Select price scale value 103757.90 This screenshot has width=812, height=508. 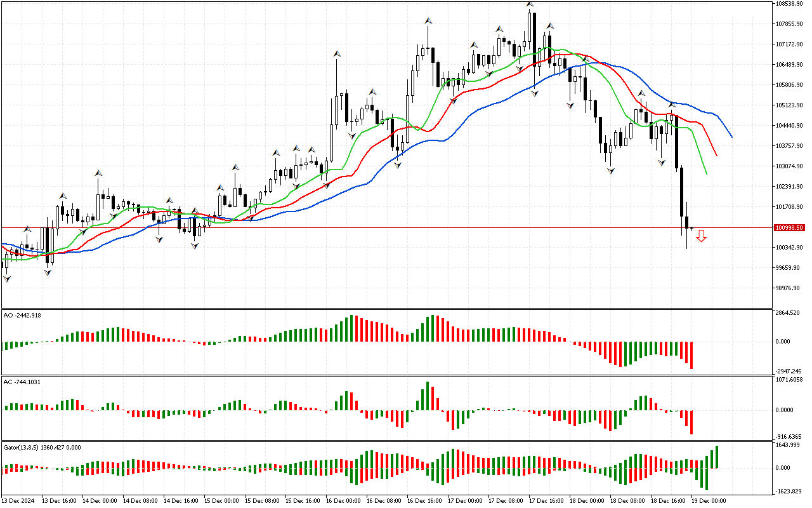790,145
